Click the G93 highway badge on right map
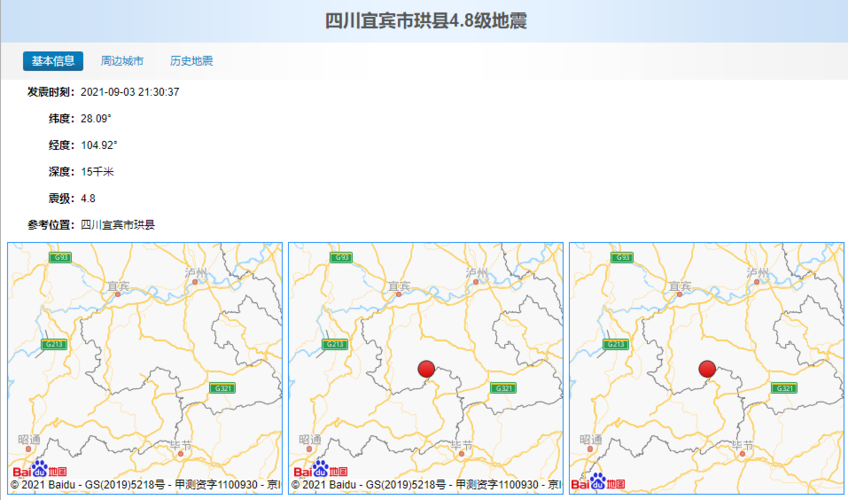The image size is (848, 500). click(x=622, y=257)
